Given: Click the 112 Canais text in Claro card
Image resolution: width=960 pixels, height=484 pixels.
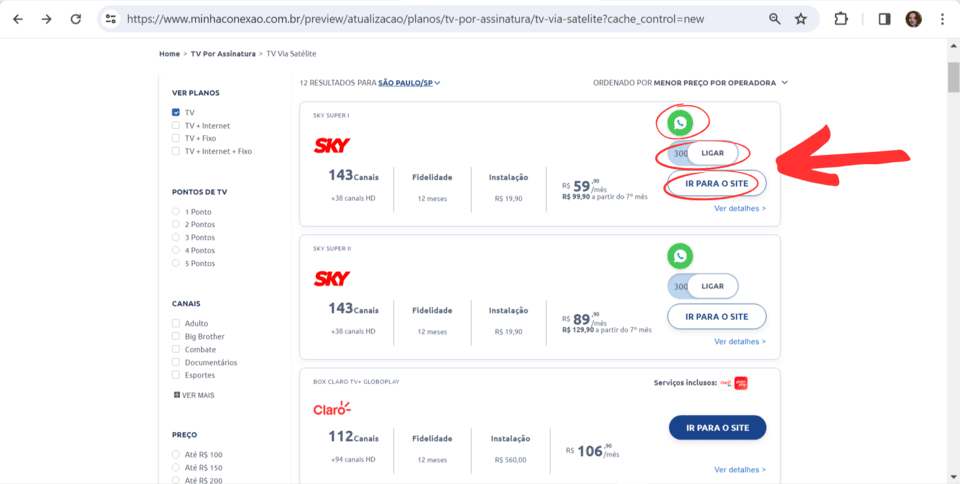Looking at the screenshot, I should tap(353, 437).
